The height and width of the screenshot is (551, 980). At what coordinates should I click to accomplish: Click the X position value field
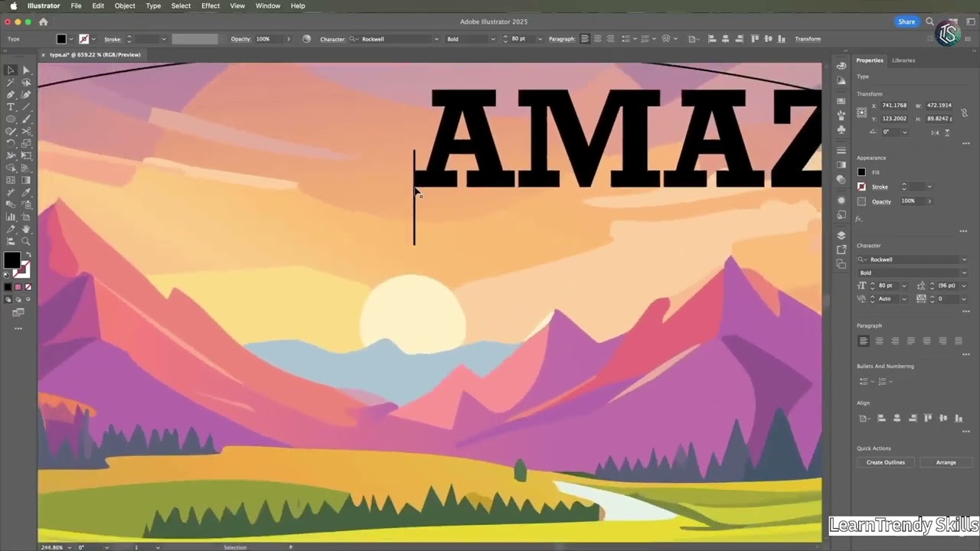pos(896,105)
